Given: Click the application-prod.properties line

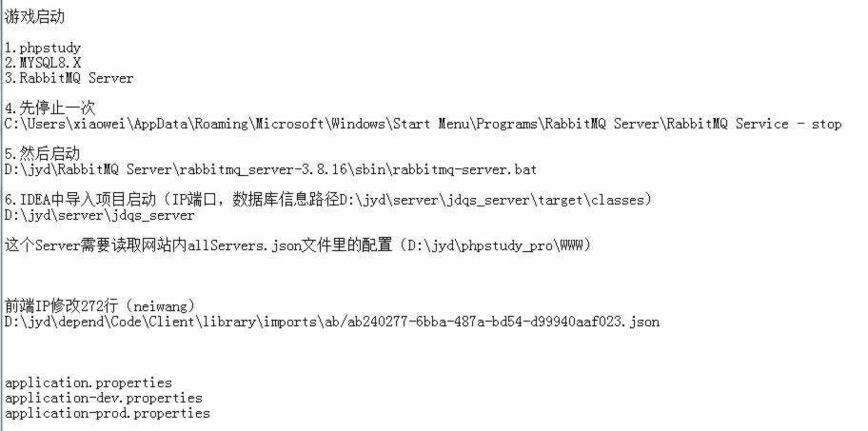Looking at the screenshot, I should (108, 413).
